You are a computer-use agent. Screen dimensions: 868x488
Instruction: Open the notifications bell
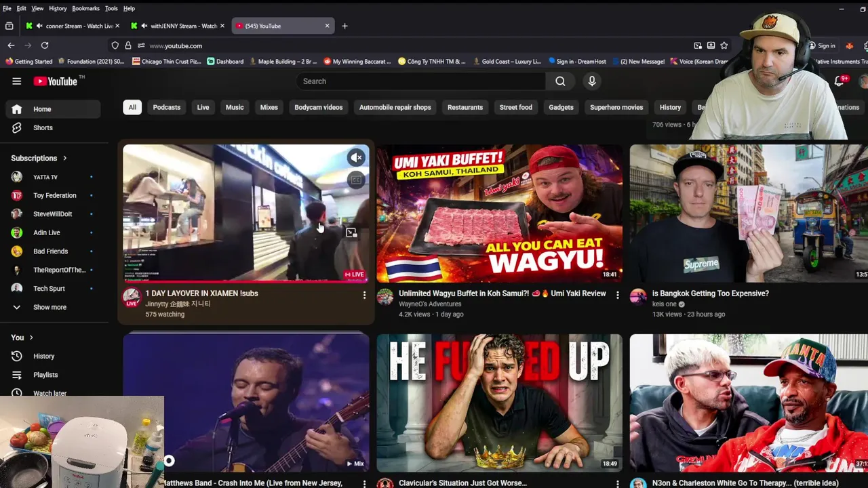point(840,81)
